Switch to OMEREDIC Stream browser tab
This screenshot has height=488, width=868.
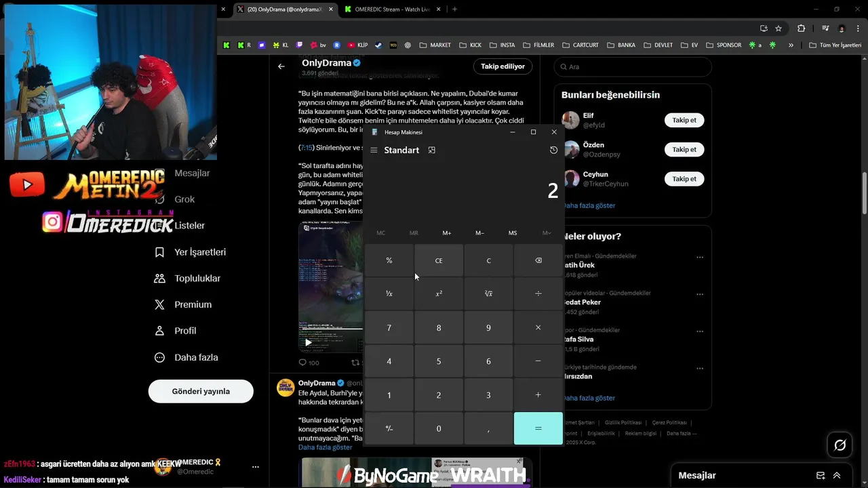(x=392, y=9)
